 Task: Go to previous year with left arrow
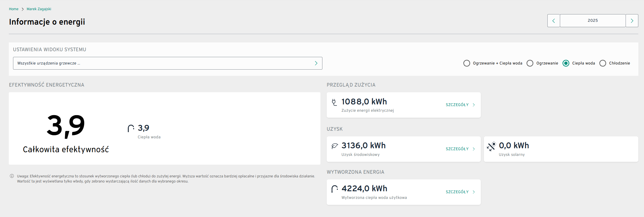point(553,21)
